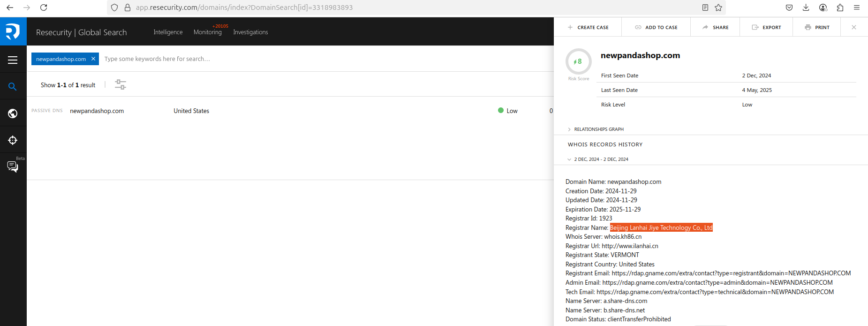Reload the page
The image size is (868, 326).
(44, 8)
